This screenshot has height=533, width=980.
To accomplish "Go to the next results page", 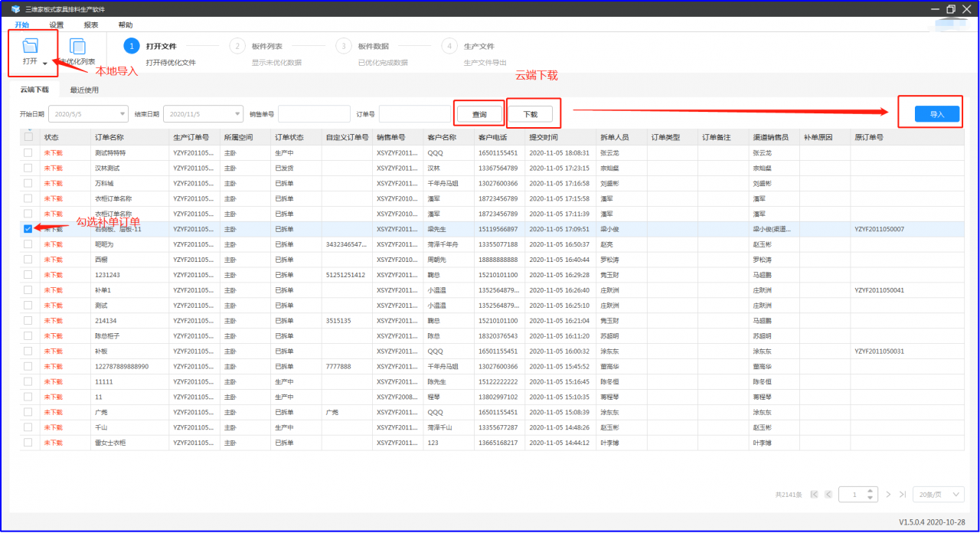I will (x=888, y=495).
